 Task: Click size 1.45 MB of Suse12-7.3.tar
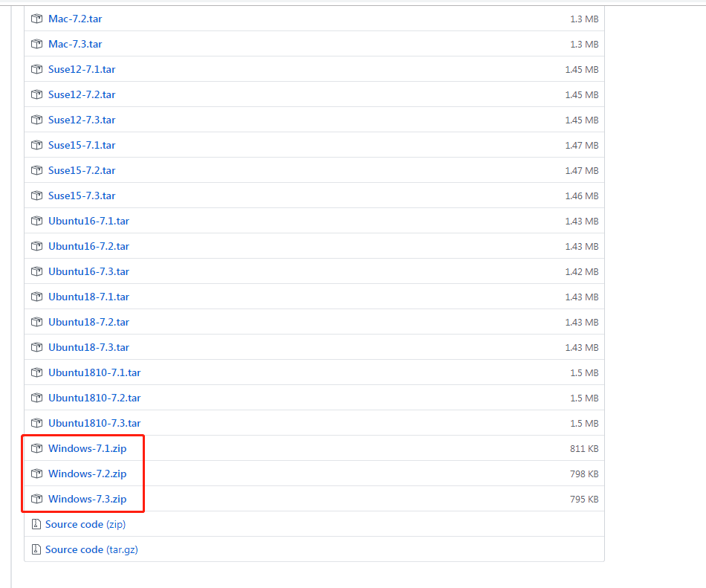tap(582, 120)
